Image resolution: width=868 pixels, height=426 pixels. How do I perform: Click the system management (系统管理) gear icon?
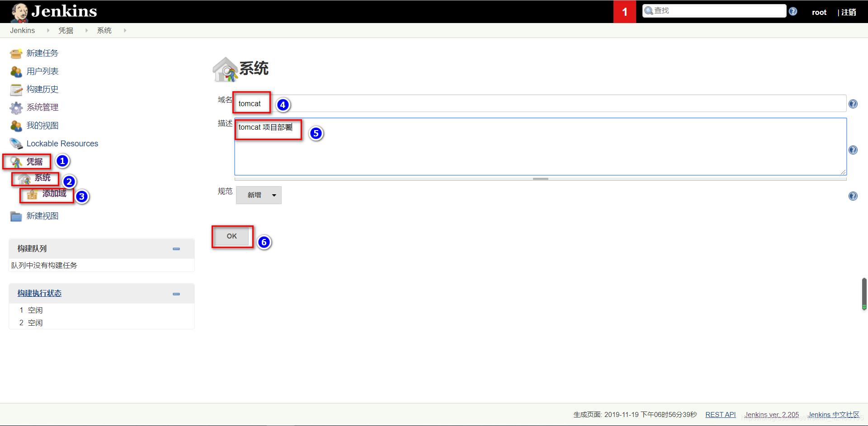(x=16, y=108)
